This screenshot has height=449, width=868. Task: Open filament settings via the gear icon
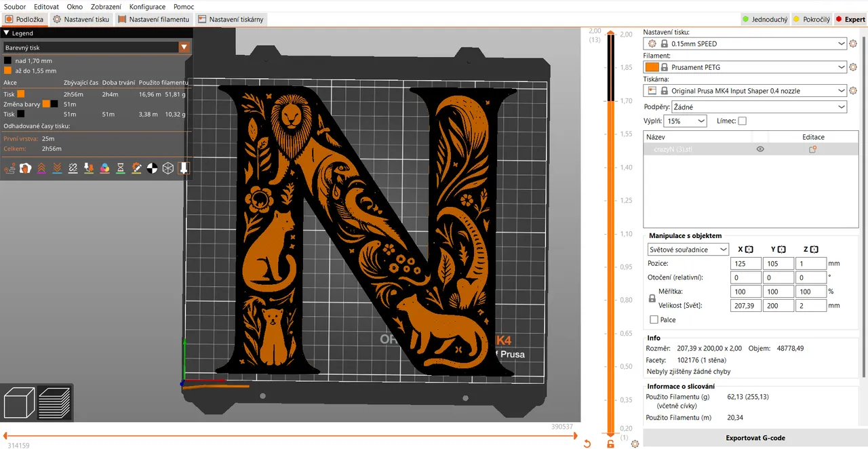tap(852, 67)
